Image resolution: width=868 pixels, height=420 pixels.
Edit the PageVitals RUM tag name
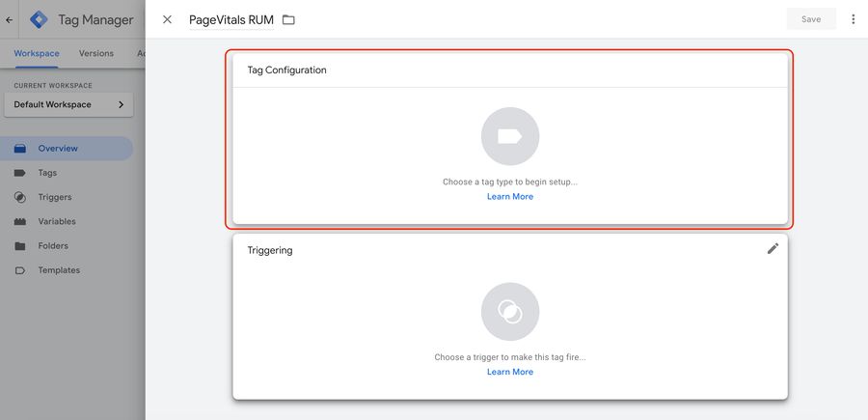(231, 20)
